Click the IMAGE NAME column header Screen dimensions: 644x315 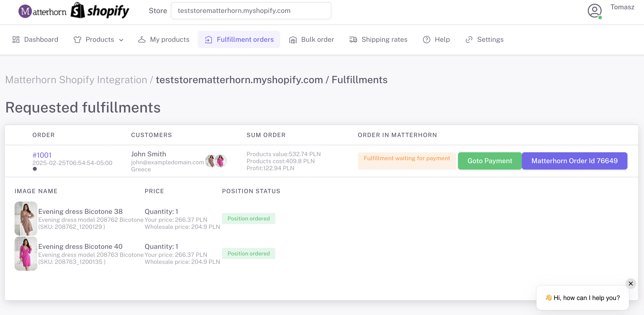(36, 191)
